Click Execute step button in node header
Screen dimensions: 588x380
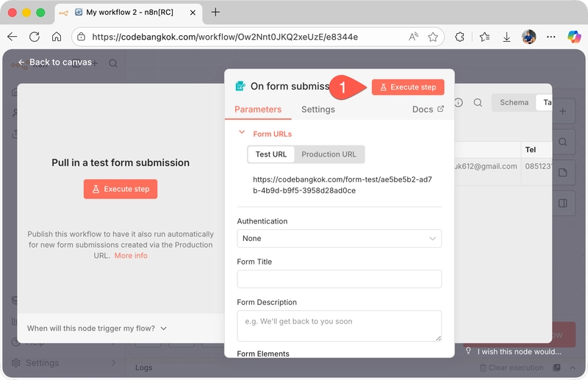pyautogui.click(x=407, y=87)
